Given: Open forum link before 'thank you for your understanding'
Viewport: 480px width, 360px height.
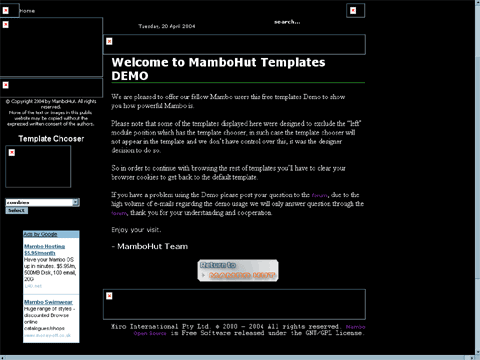Looking at the screenshot, I should point(119,213).
